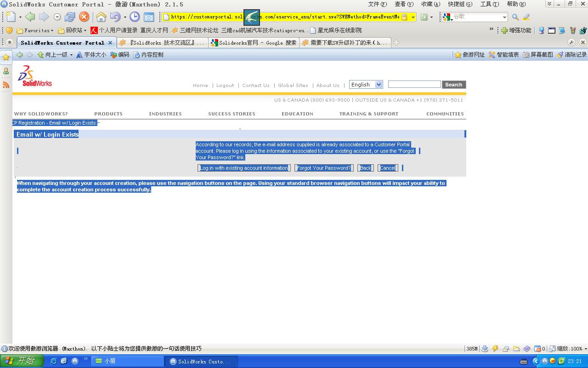Take a screenshot with 屏幕截图
Screen dimensions: 588x368
pos(538,55)
